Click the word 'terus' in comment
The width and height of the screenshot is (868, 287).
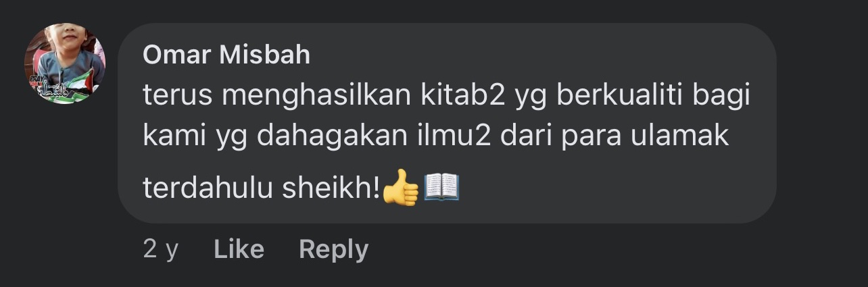click(x=177, y=96)
